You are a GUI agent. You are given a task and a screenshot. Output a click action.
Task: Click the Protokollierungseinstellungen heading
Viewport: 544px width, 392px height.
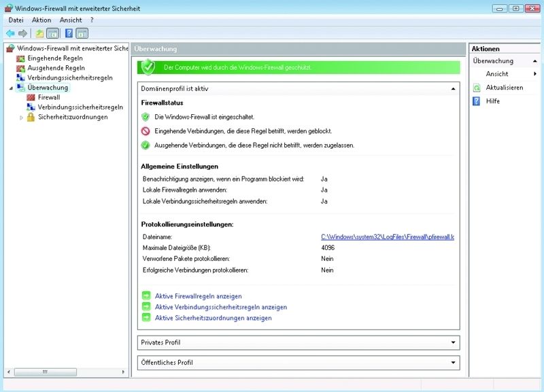188,224
